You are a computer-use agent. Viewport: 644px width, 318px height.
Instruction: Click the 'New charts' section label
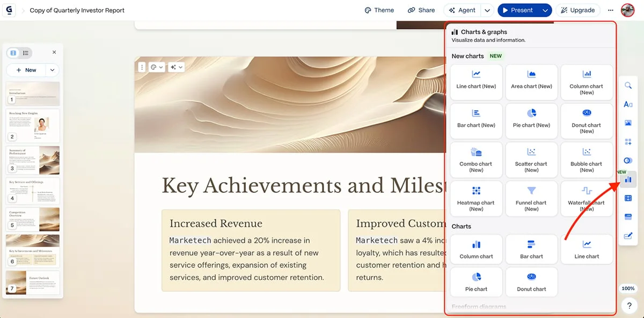coord(467,56)
